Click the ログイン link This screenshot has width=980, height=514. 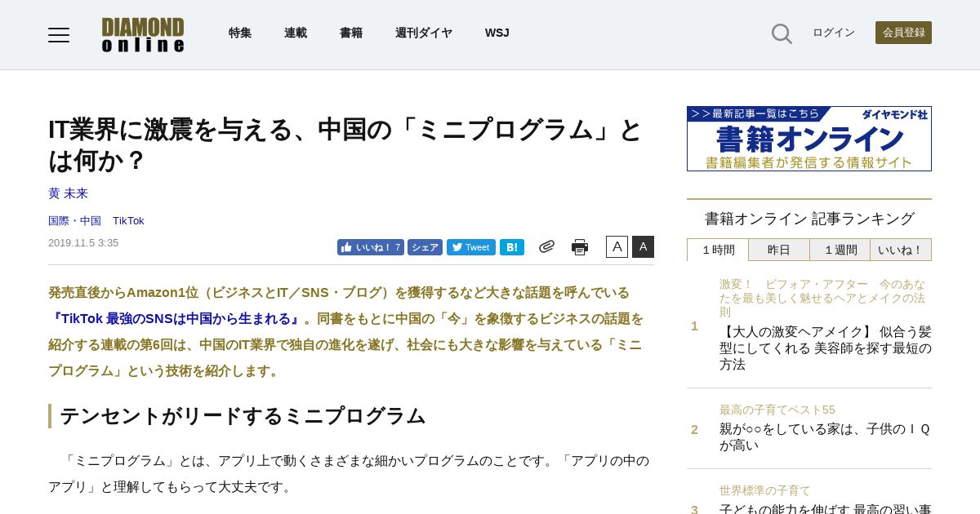[834, 33]
